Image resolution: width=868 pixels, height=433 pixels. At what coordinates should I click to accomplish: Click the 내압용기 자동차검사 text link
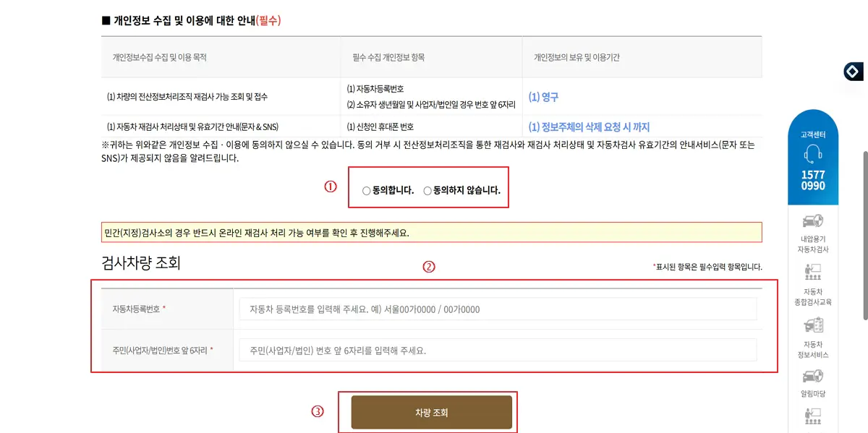tap(813, 244)
